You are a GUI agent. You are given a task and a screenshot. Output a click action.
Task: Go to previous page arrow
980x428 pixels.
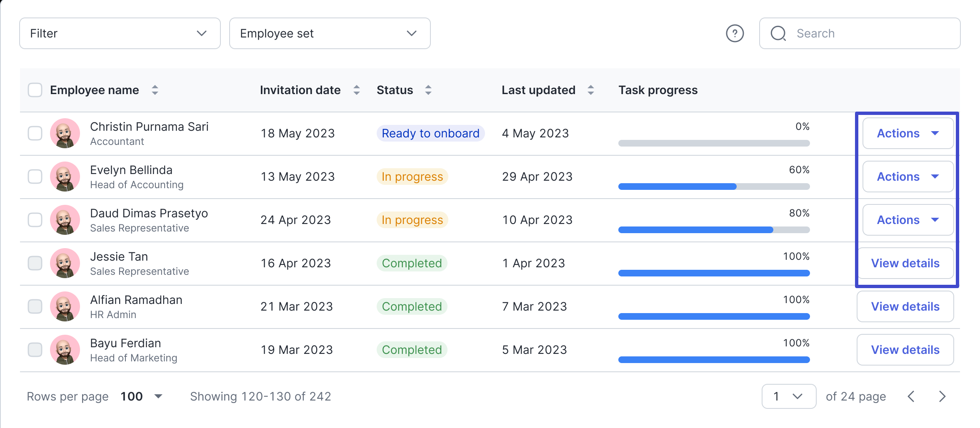point(911,396)
